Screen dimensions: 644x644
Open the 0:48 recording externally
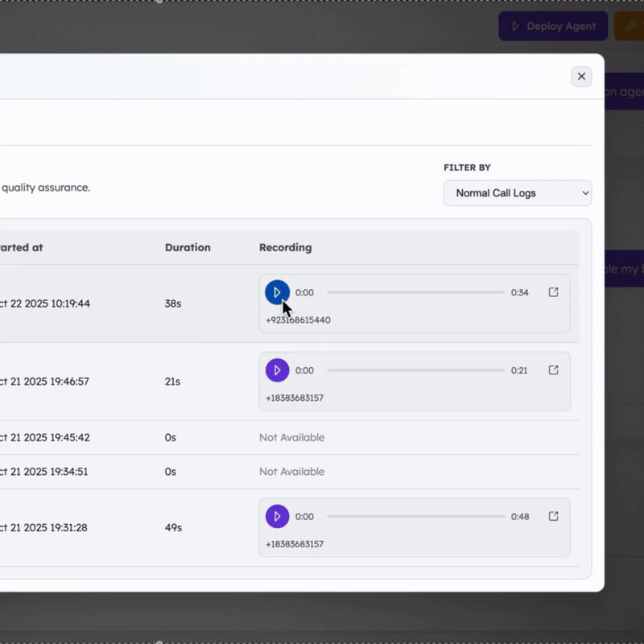click(553, 517)
